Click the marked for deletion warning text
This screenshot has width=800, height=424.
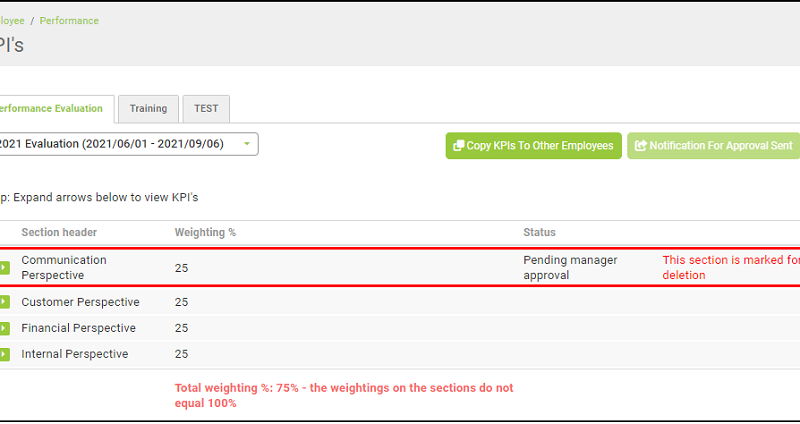click(731, 267)
